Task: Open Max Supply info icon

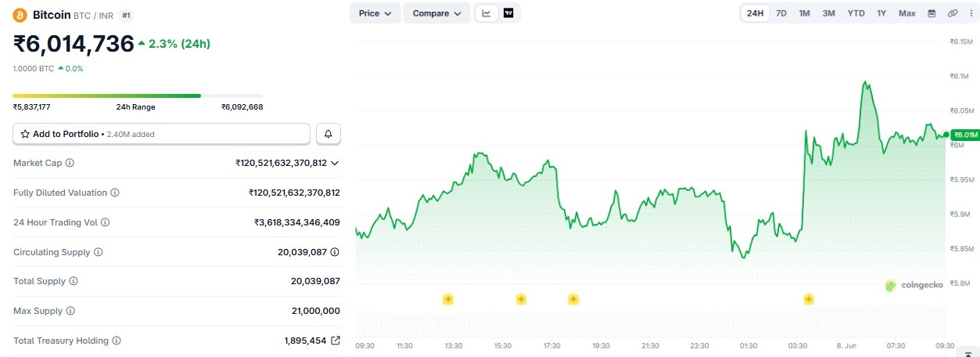Action: pos(70,311)
